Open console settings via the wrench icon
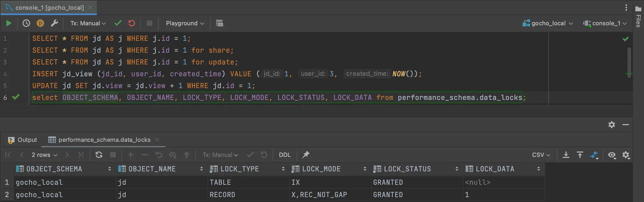This screenshot has height=202, width=644. (54, 23)
